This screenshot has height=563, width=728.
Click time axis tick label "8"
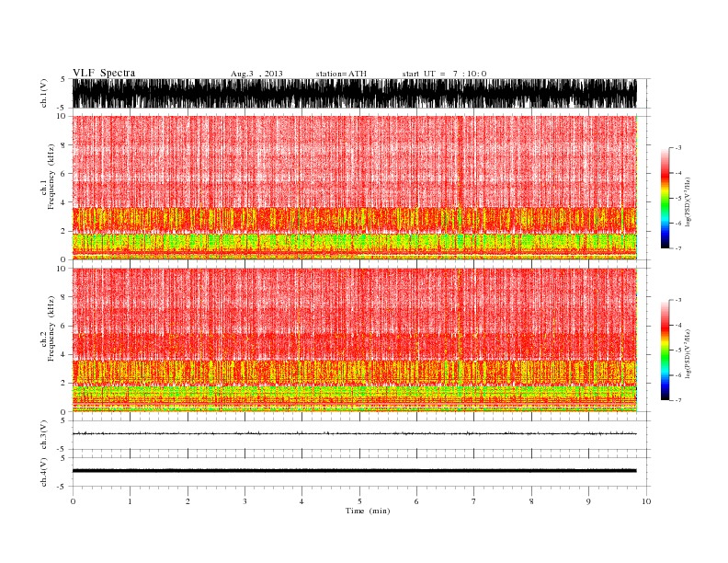point(531,501)
